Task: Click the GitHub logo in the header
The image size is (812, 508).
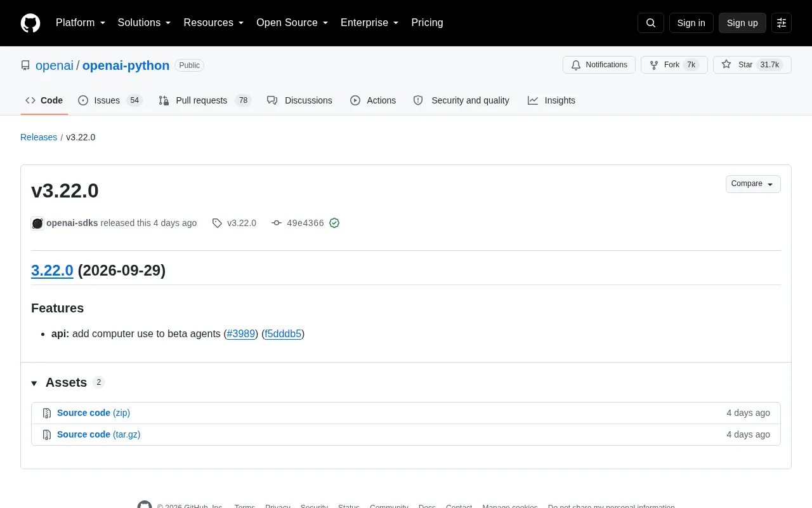Action: [x=30, y=23]
